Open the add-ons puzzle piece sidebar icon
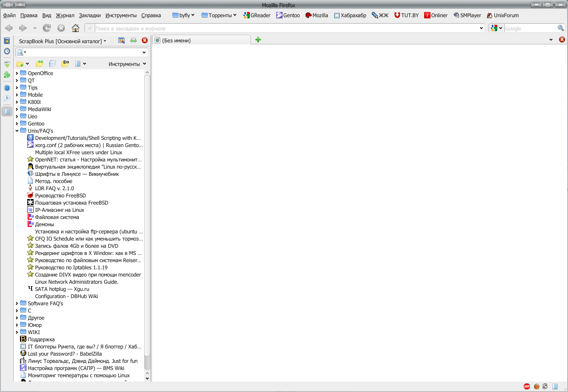Screen dimensions: 568x392 [7, 75]
